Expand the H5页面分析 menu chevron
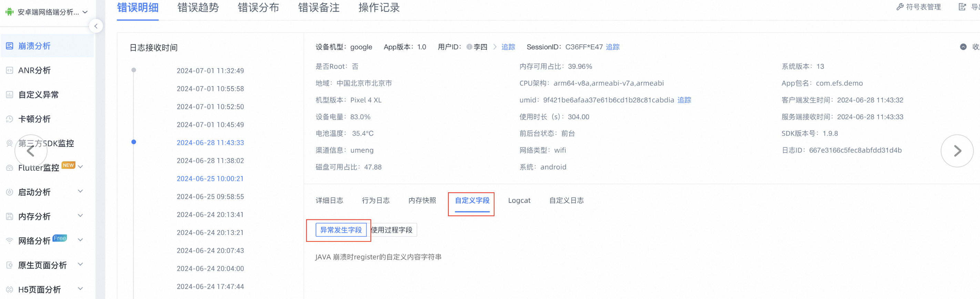The height and width of the screenshot is (299, 980). click(81, 288)
